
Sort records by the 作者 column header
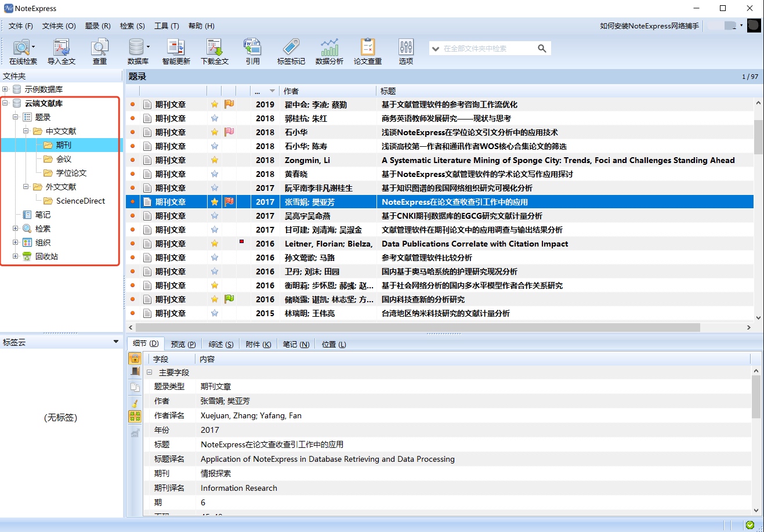(x=328, y=91)
